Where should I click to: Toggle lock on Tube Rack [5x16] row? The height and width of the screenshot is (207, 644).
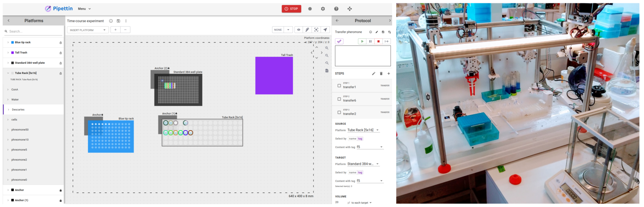tap(61, 73)
